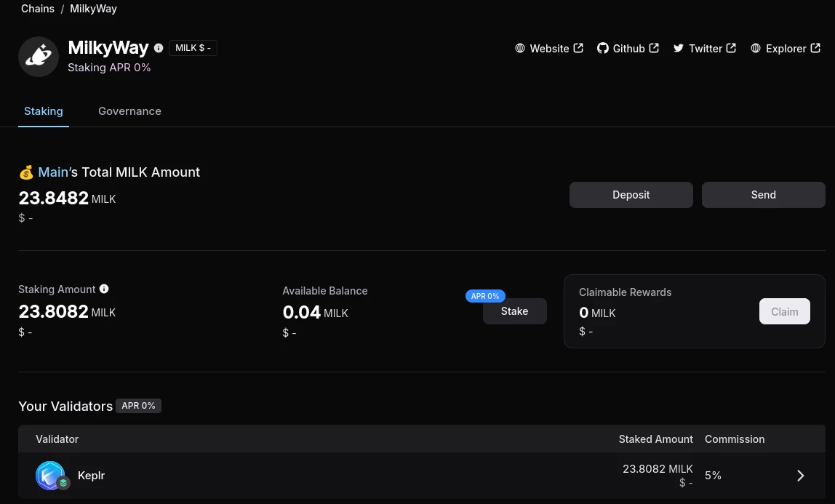This screenshot has height=504, width=835.
Task: Click the Validator column header
Action: [57, 439]
